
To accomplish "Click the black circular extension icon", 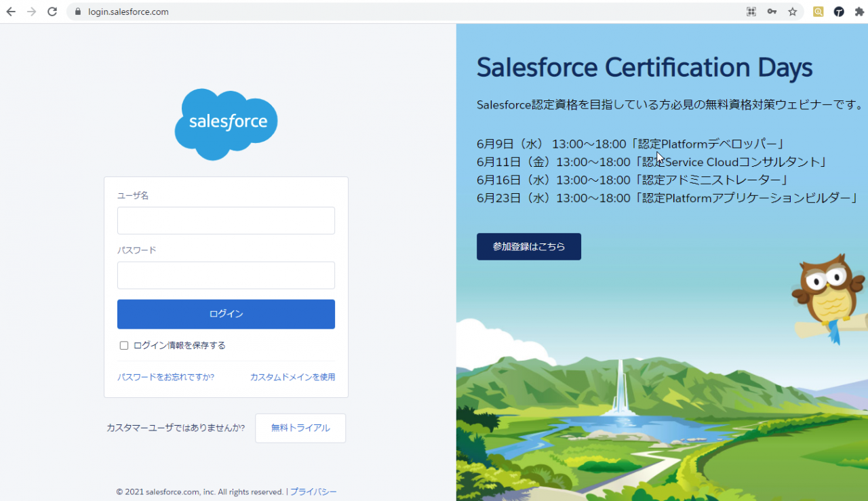I will (x=839, y=12).
